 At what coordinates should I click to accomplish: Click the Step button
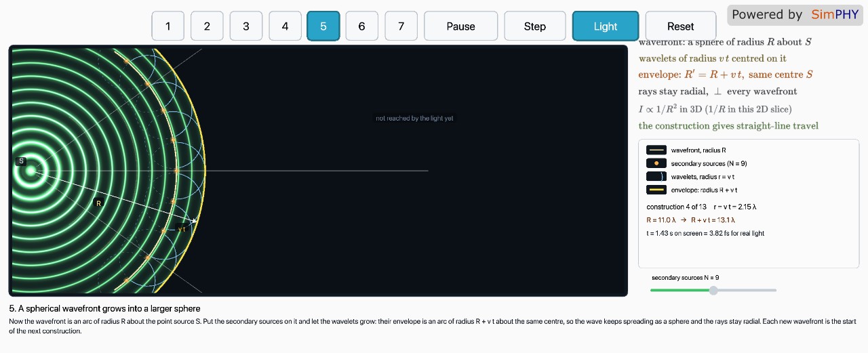click(x=535, y=26)
